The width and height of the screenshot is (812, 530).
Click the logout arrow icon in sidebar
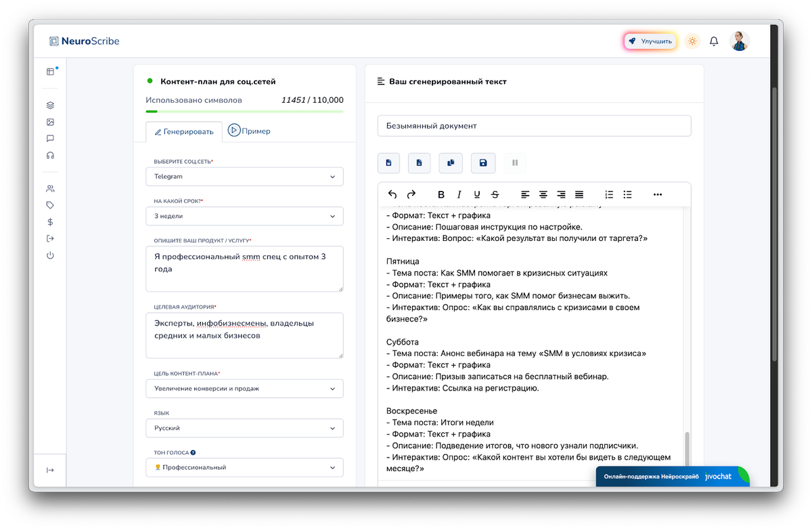pos(50,238)
